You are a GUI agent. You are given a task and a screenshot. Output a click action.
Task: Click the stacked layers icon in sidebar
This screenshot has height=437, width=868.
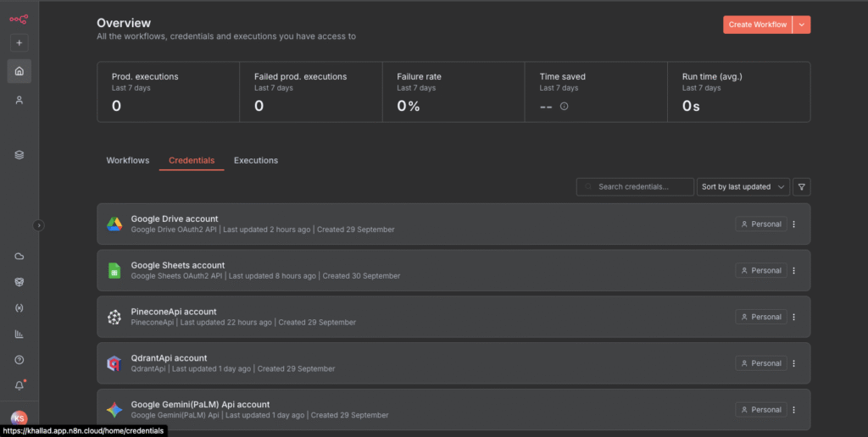[x=19, y=155]
